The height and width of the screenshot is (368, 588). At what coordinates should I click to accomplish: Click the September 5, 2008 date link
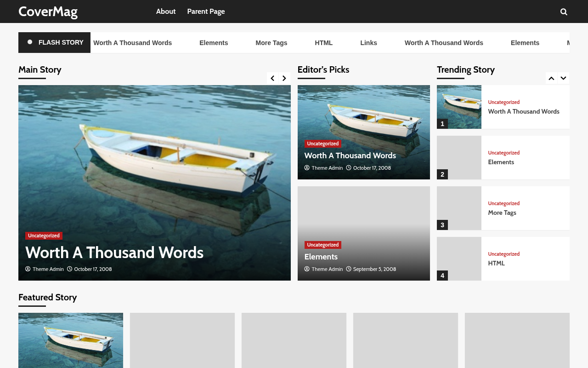tap(374, 269)
